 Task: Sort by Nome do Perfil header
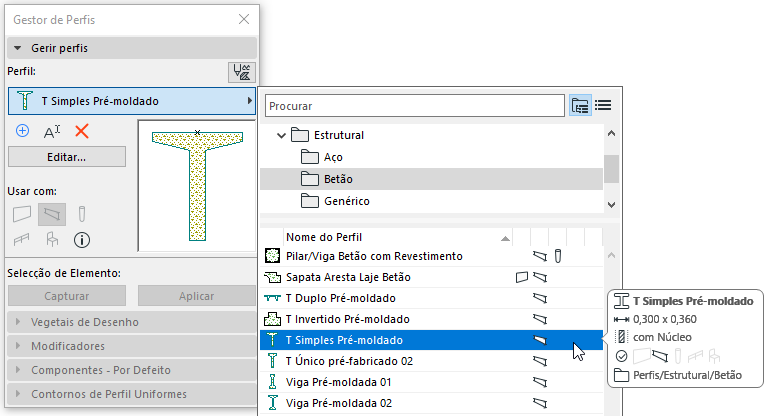(398, 237)
